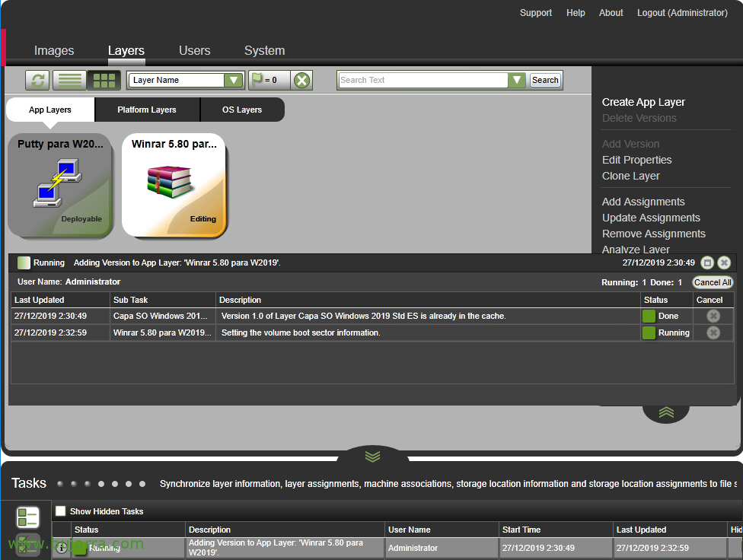
Task: Click Add Assignments action
Action: point(643,202)
